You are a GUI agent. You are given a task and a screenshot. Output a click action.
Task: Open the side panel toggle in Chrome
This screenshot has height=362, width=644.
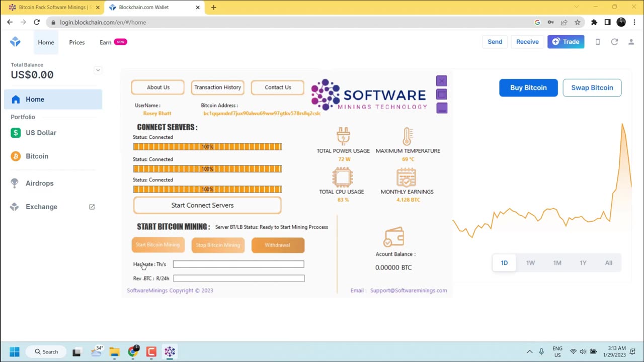[x=607, y=22]
